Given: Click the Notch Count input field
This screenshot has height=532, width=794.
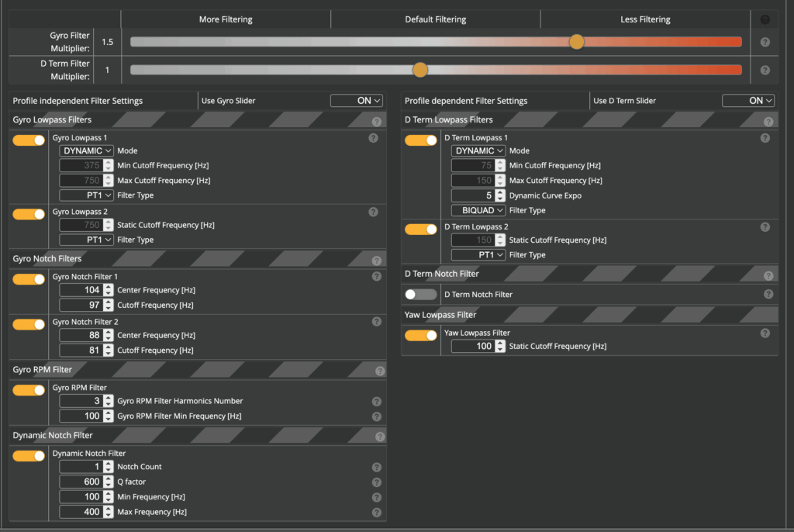Looking at the screenshot, I should click(x=86, y=467).
